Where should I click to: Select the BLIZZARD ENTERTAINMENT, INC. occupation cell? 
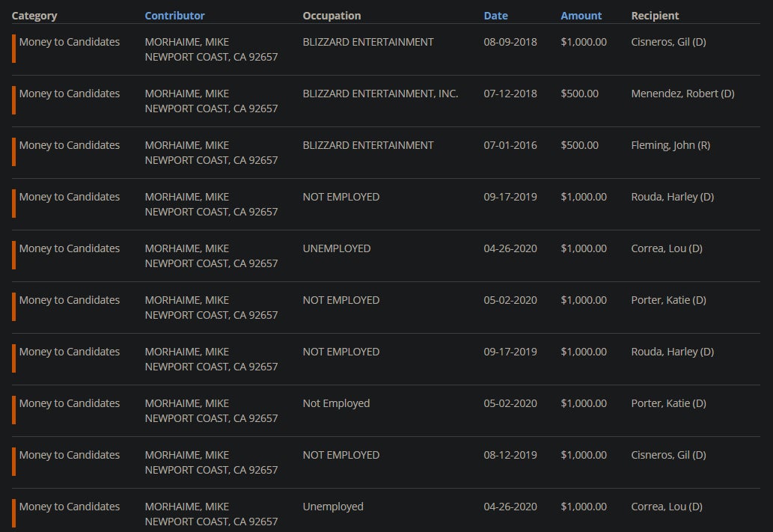[x=380, y=94]
